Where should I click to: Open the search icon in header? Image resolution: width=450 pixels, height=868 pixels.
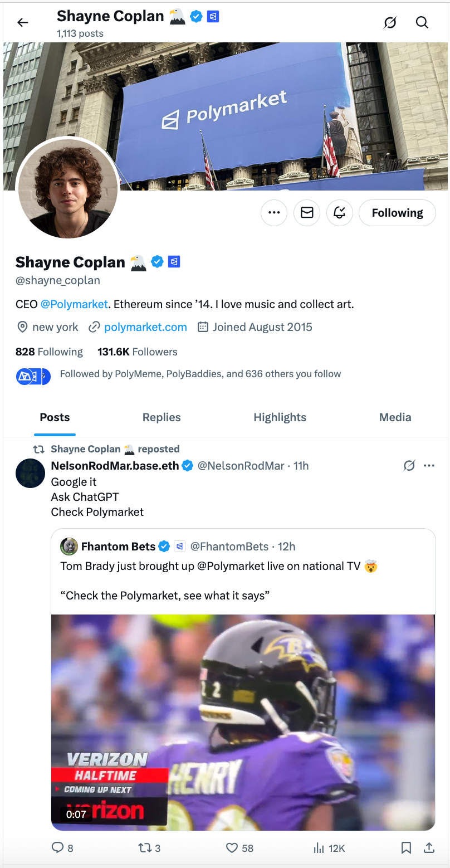click(422, 22)
